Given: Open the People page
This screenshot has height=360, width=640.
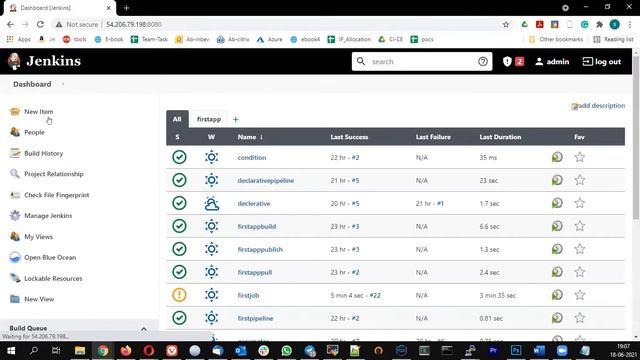Looking at the screenshot, I should [34, 132].
